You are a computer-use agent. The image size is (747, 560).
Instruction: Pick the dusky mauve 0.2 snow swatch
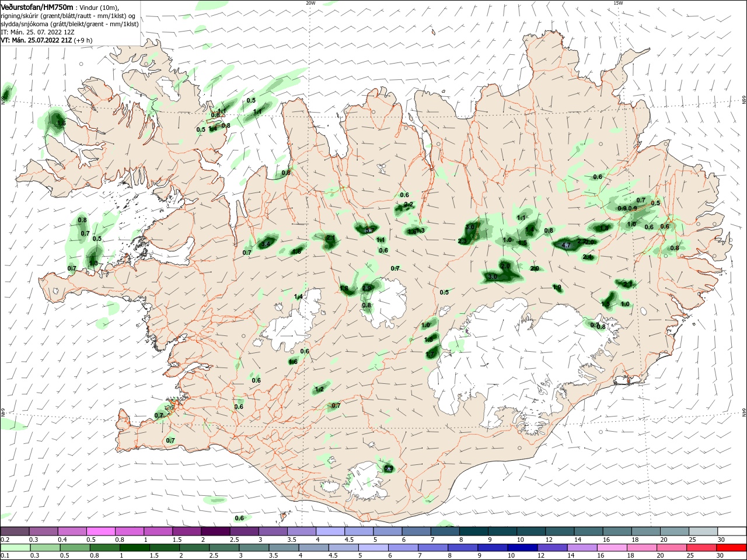(15, 531)
